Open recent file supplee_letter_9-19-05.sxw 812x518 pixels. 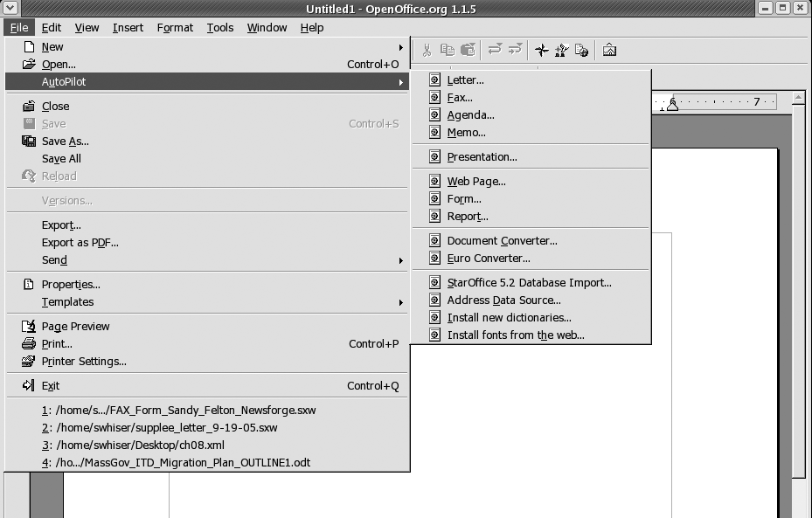click(207, 428)
